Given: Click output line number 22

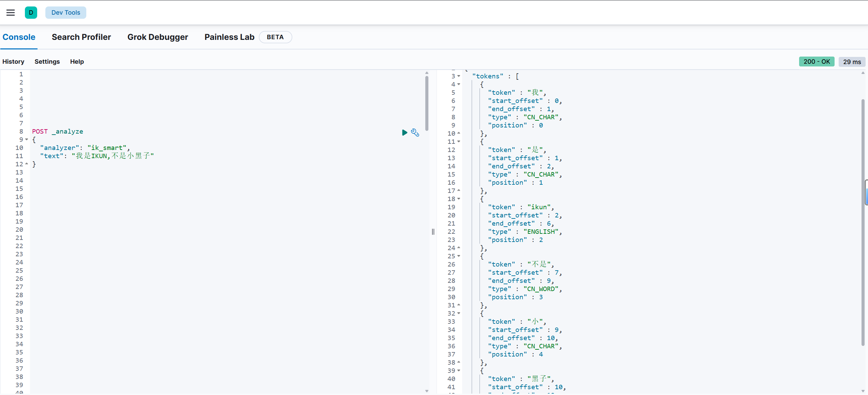Looking at the screenshot, I should (451, 232).
